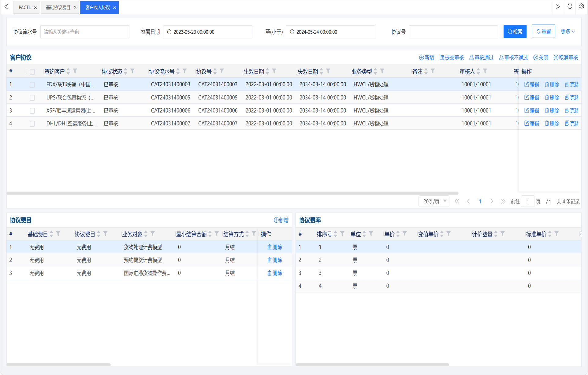Viewport: 588px width, 375px height.
Task: Go to last page with double-right arrow
Action: click(503, 201)
